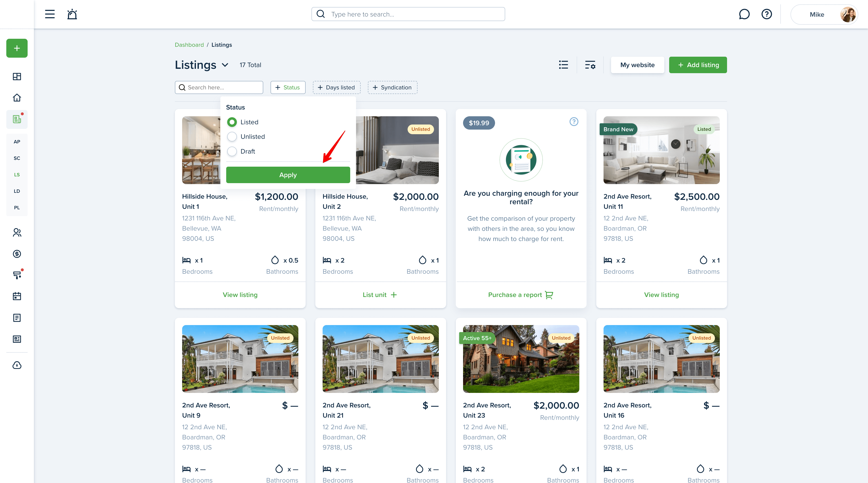868x483 pixels.
Task: Open the help question mark icon in the top bar
Action: tap(767, 14)
